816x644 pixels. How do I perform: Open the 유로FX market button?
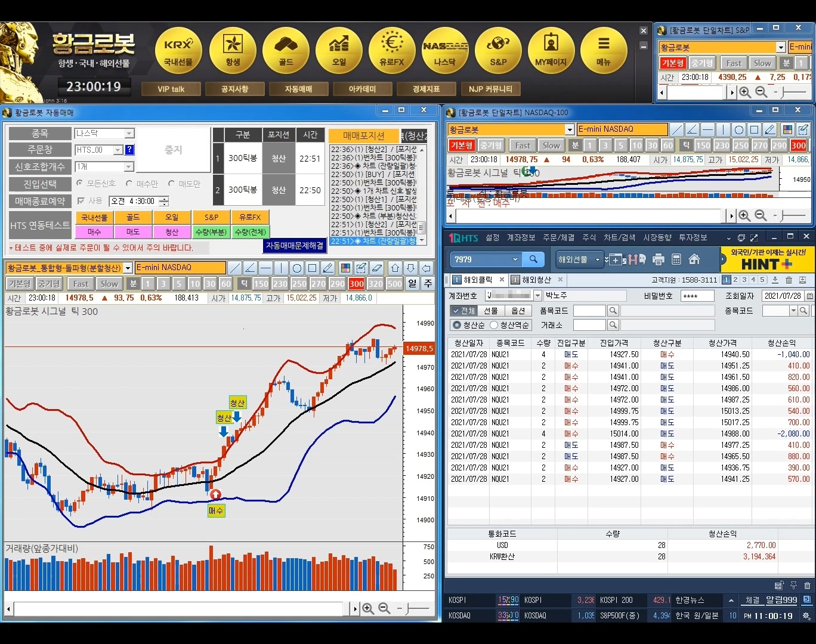[x=392, y=51]
